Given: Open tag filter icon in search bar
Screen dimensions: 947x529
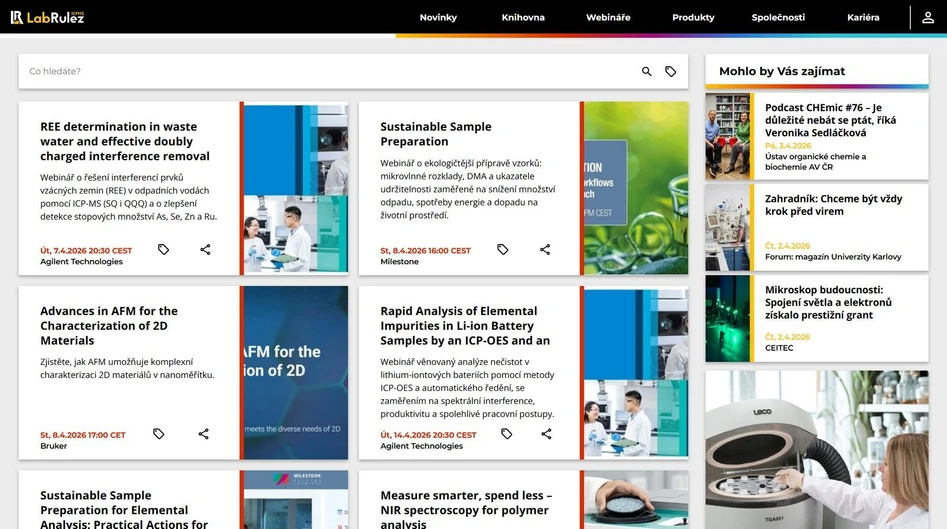Looking at the screenshot, I should (x=671, y=72).
